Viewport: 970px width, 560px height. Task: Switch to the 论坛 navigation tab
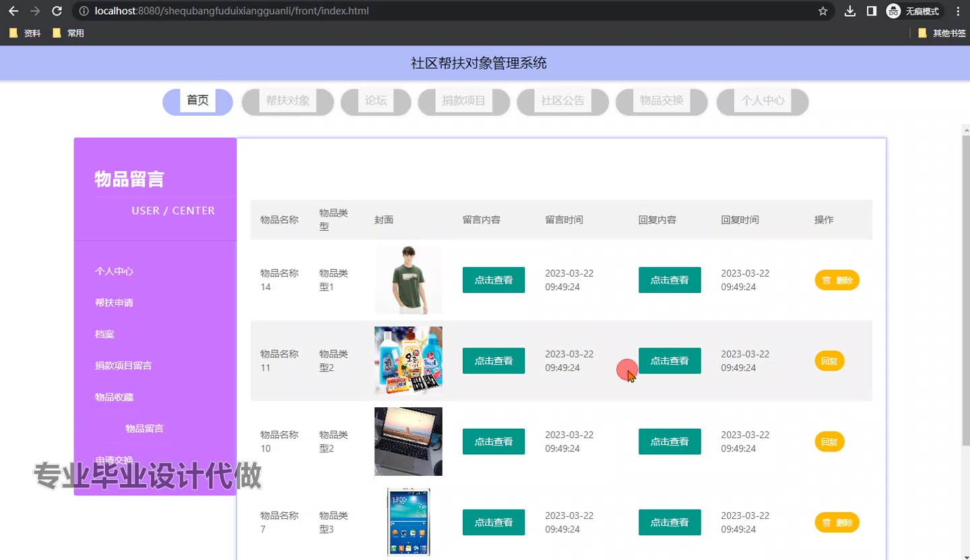point(376,101)
